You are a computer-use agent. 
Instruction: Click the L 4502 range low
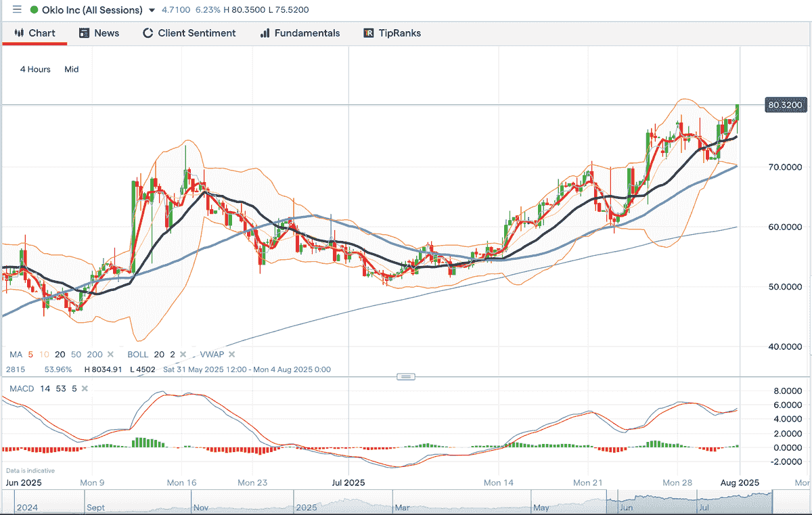pyautogui.click(x=143, y=370)
